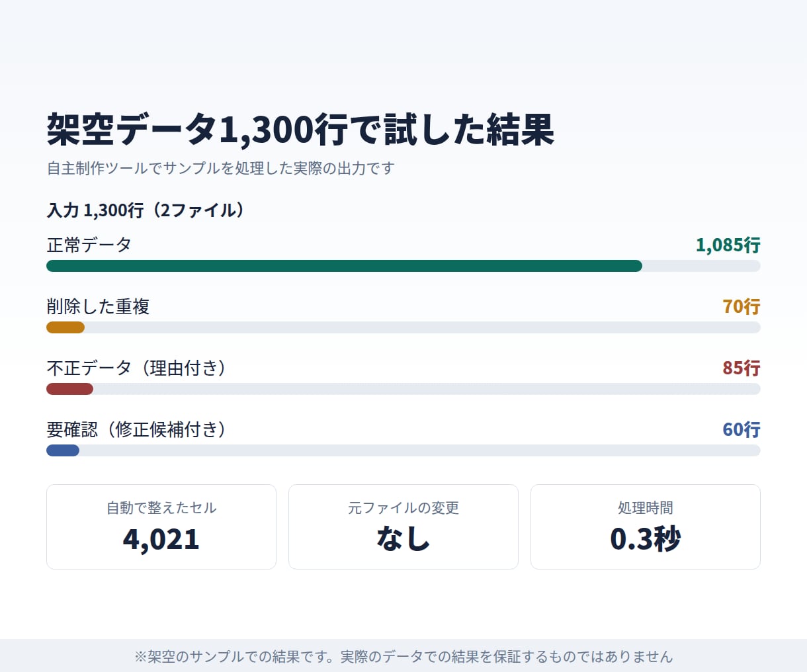Click the footer disclaimer ※架空のサンプルでの結果です
Screen dimensions: 807x672
pos(403,656)
